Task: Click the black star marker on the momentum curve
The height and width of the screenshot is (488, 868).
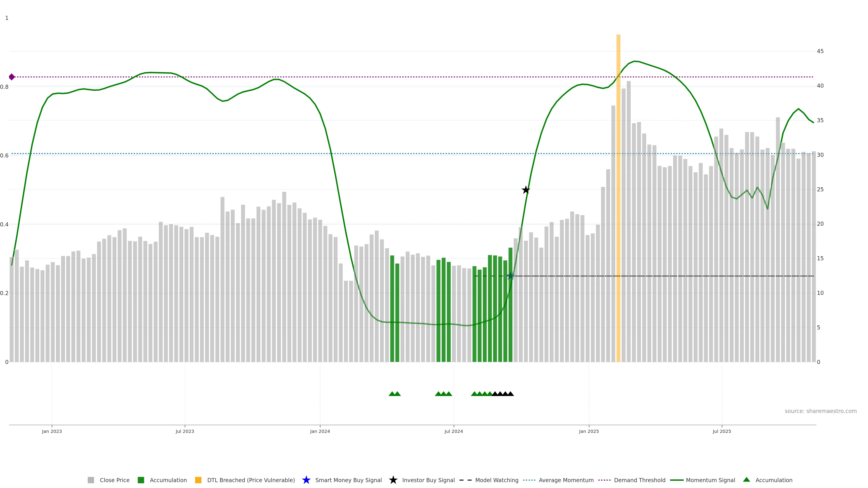Action: [x=526, y=190]
